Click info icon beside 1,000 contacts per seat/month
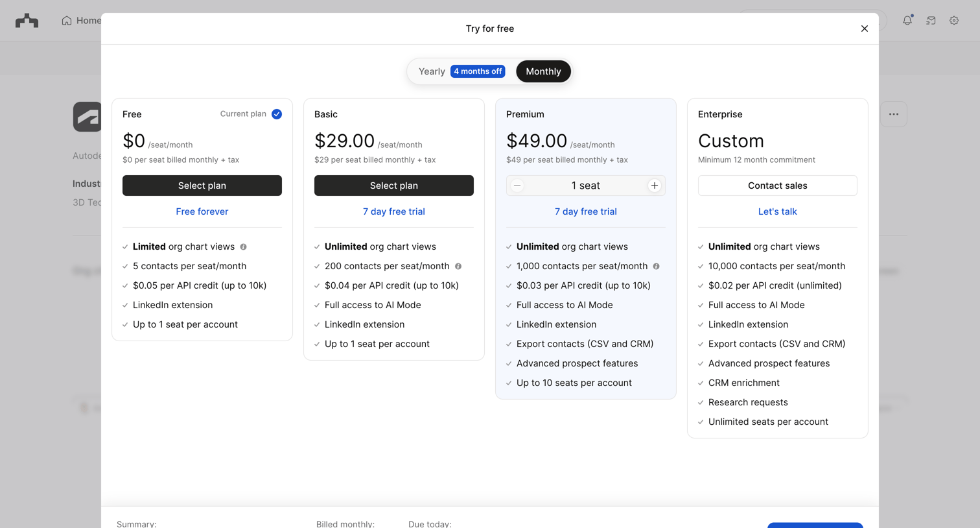The width and height of the screenshot is (980, 528). pos(657,267)
